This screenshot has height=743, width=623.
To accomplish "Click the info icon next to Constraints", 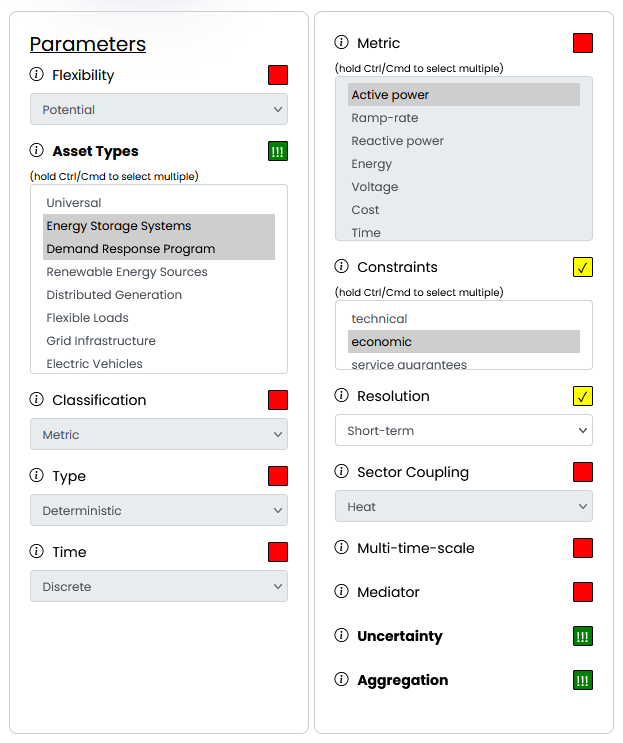I will 342,267.
